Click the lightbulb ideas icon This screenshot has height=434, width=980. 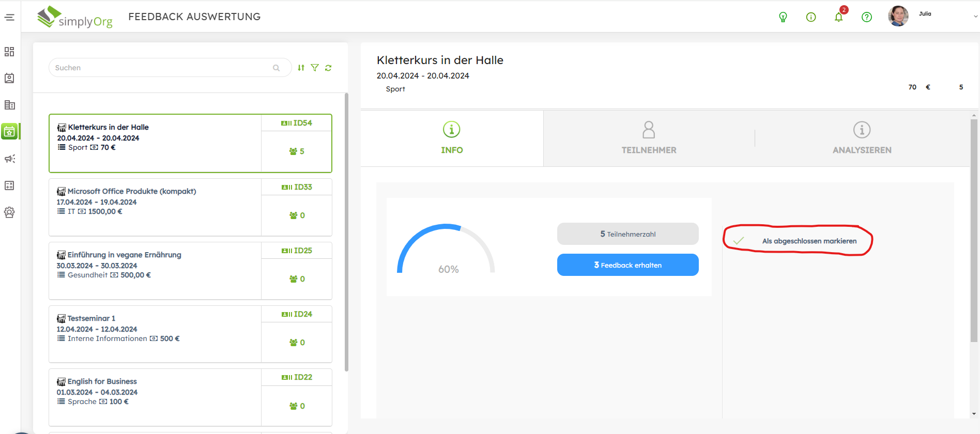pos(783,18)
